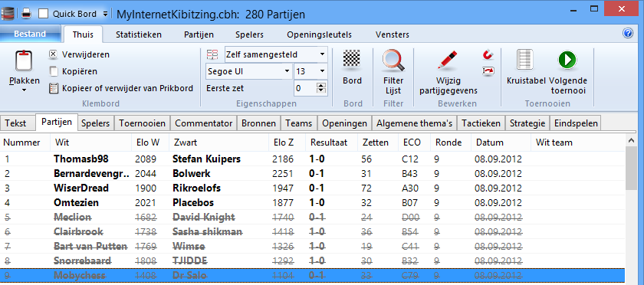644x285 pixels.
Task: Click the Plakken clipboard icon
Action: (25, 61)
